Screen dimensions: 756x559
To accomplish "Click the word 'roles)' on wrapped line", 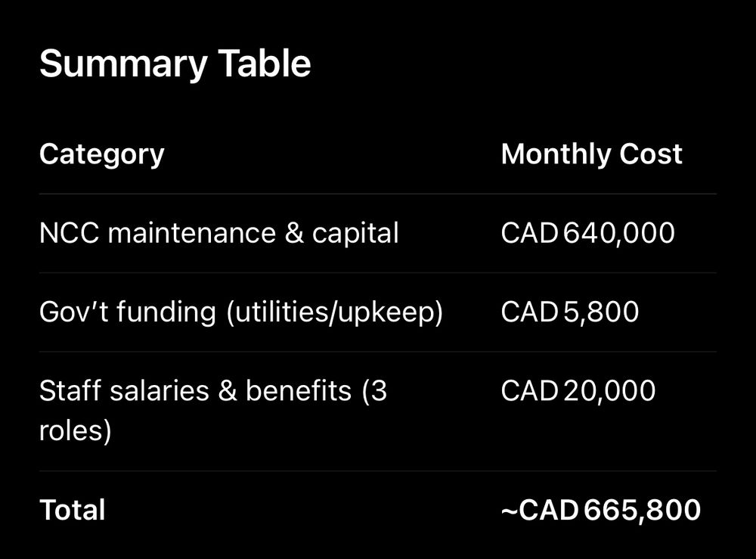I will tap(75, 430).
